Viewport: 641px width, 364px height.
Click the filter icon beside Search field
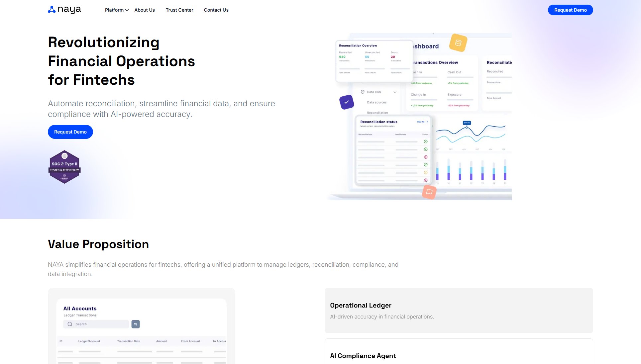(136, 324)
